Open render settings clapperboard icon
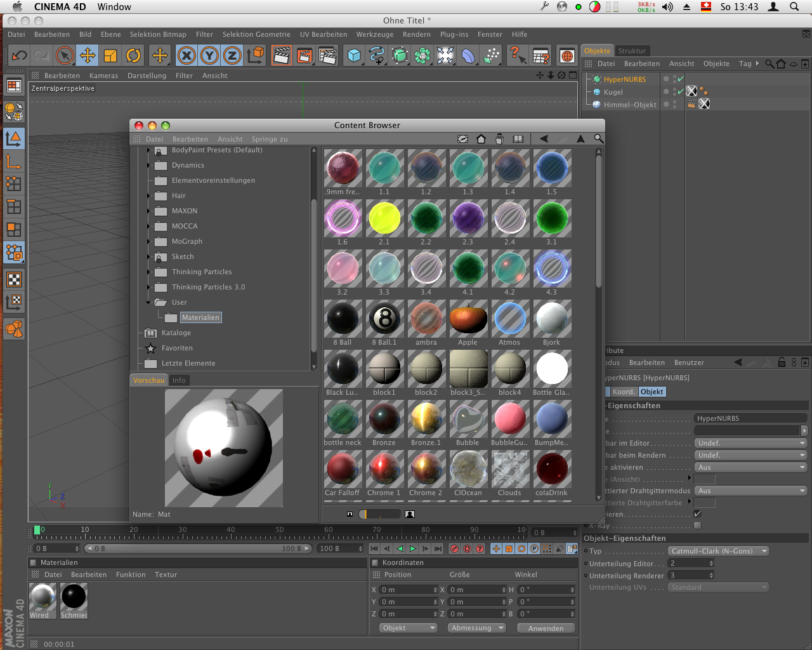This screenshot has width=812, height=650. 327,56
